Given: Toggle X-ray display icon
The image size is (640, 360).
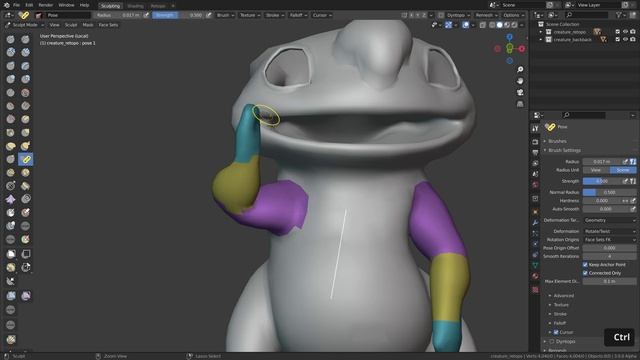Looking at the screenshot, I should click(482, 25).
